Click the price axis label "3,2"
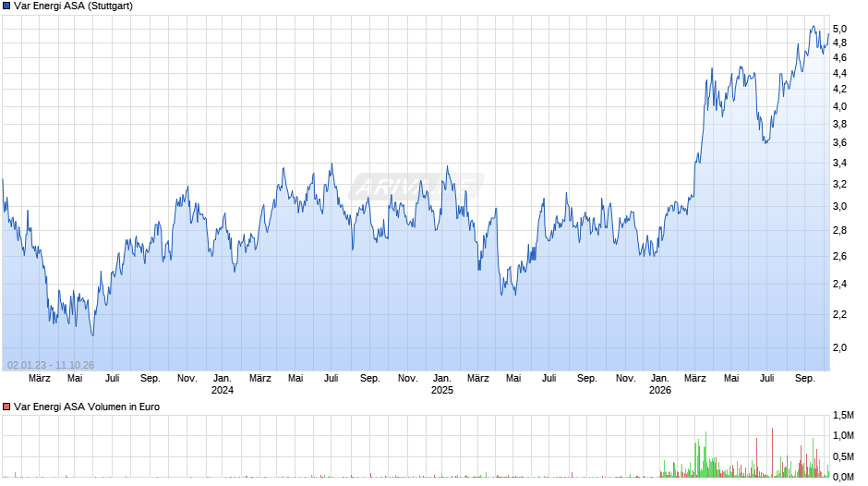 (839, 184)
